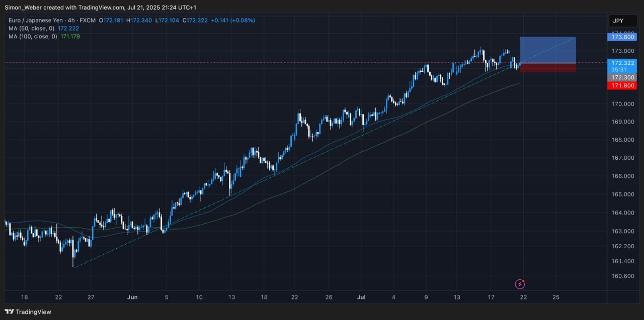
Task: Click the blue take-profit zone of the long position
Action: point(547,50)
